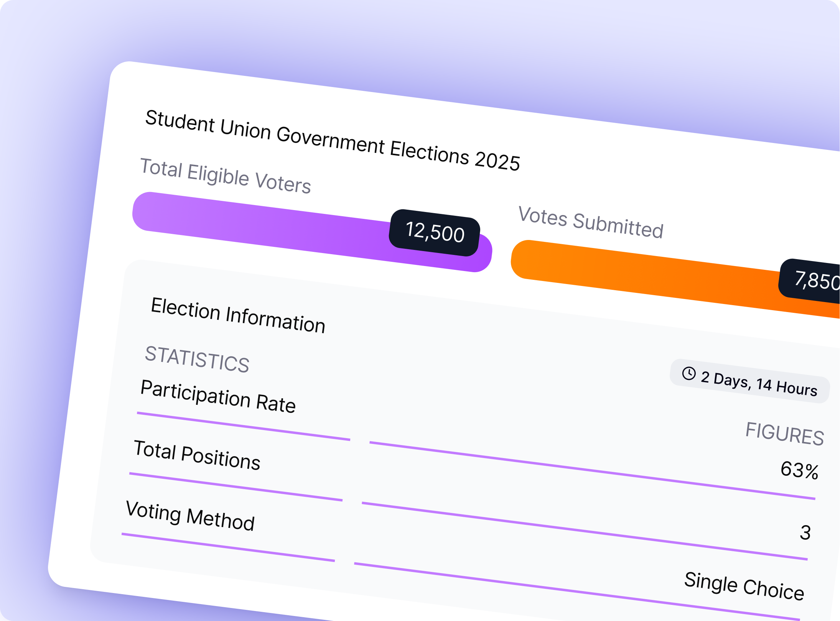Click the 63% participation figure
The image size is (840, 621).
[x=799, y=470]
